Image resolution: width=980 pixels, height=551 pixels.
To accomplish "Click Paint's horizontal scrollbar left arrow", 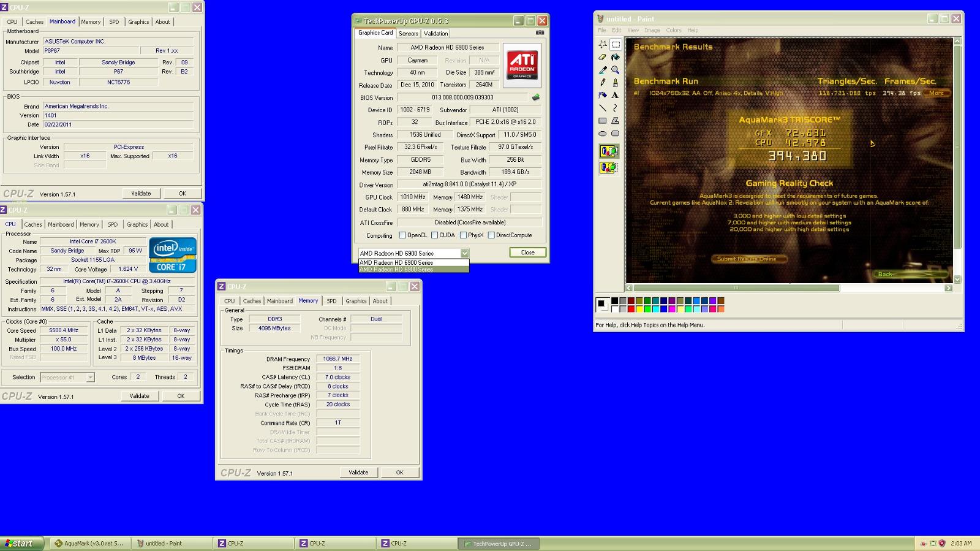I will pyautogui.click(x=629, y=287).
